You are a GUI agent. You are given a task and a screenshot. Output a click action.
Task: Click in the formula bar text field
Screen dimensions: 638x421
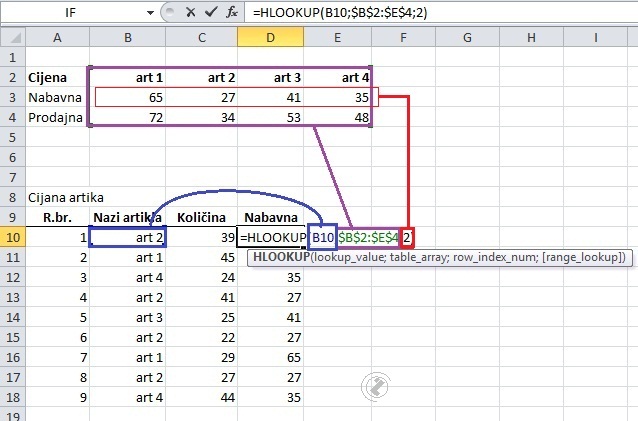tap(450, 13)
